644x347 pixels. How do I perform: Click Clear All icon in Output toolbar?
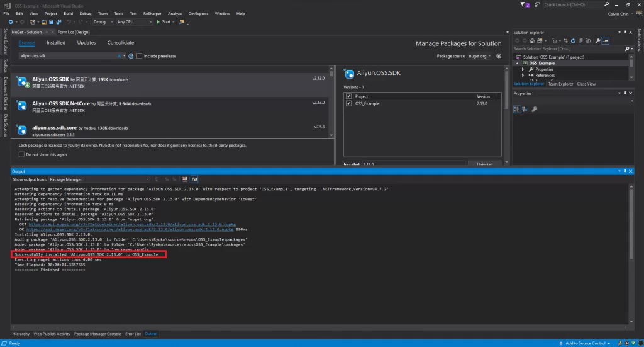(184, 179)
